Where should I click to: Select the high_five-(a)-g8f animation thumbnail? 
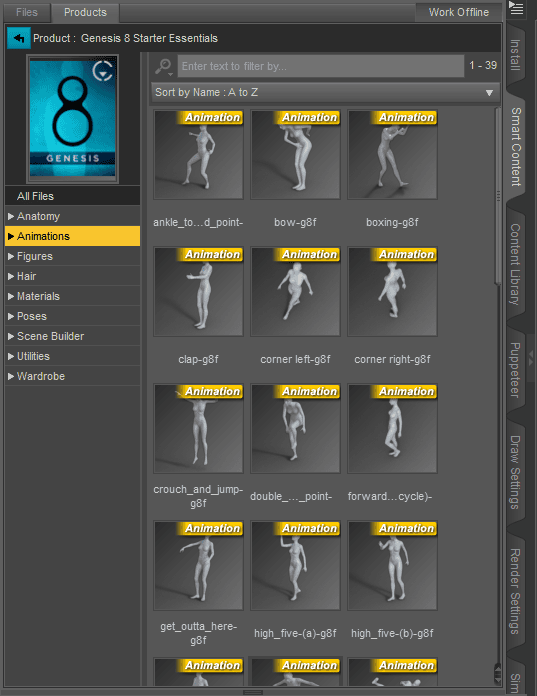296,566
